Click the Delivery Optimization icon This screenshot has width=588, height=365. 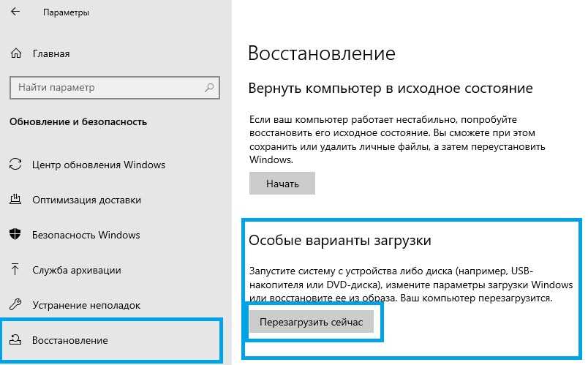pos(15,199)
